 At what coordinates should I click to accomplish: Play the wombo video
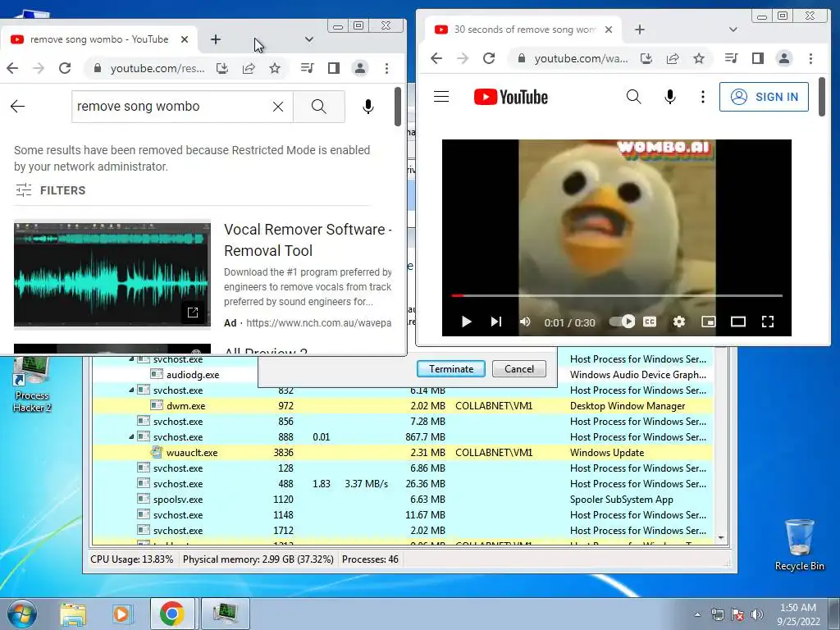coord(467,322)
